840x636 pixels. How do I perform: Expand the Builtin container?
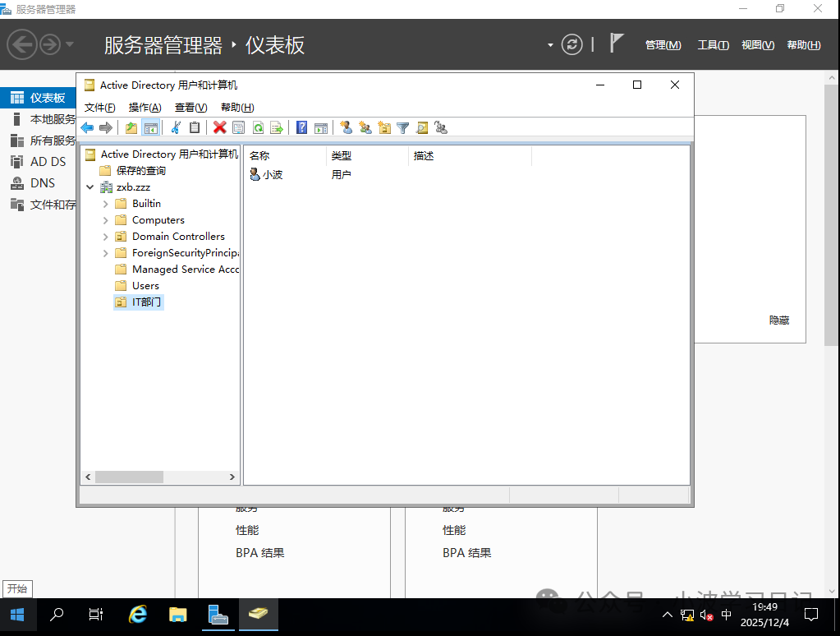[106, 204]
